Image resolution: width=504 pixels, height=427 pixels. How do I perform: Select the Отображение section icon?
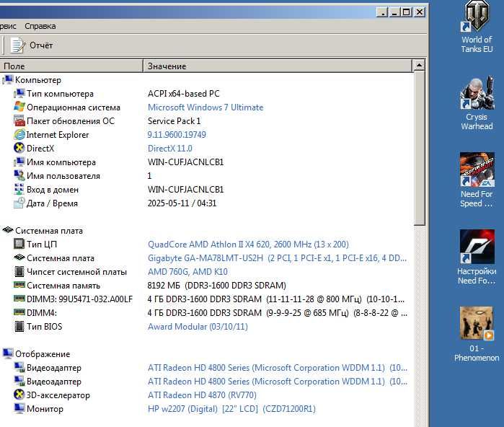click(x=8, y=353)
